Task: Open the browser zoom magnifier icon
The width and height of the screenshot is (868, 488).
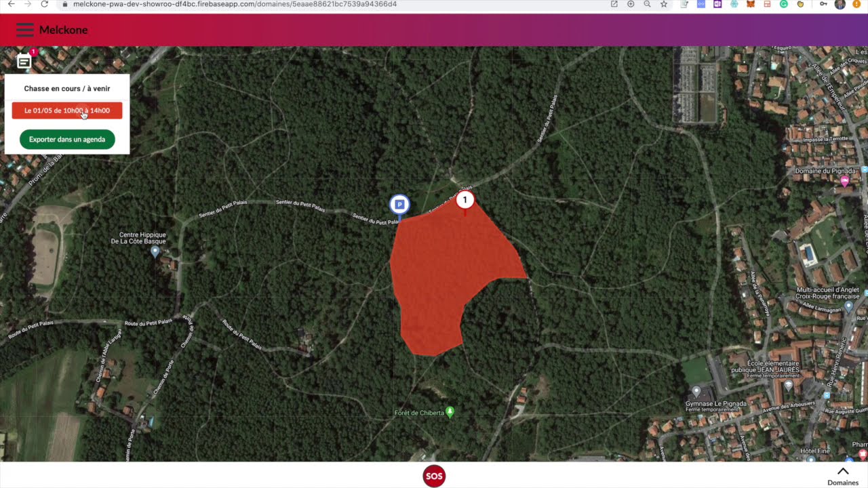Action: (x=647, y=4)
